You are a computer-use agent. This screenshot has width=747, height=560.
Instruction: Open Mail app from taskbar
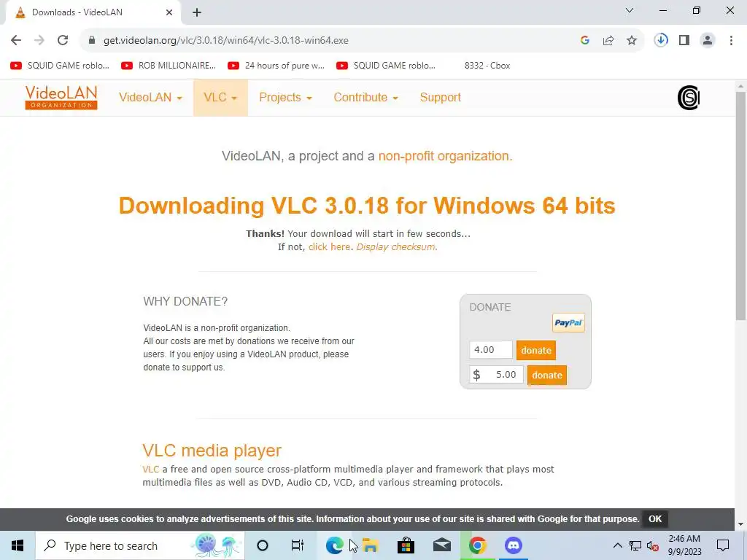pyautogui.click(x=441, y=545)
